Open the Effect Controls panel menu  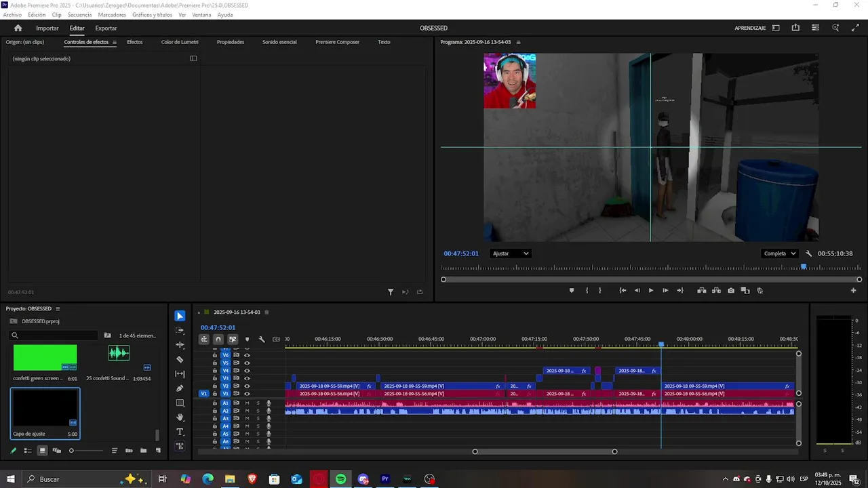[x=114, y=42]
